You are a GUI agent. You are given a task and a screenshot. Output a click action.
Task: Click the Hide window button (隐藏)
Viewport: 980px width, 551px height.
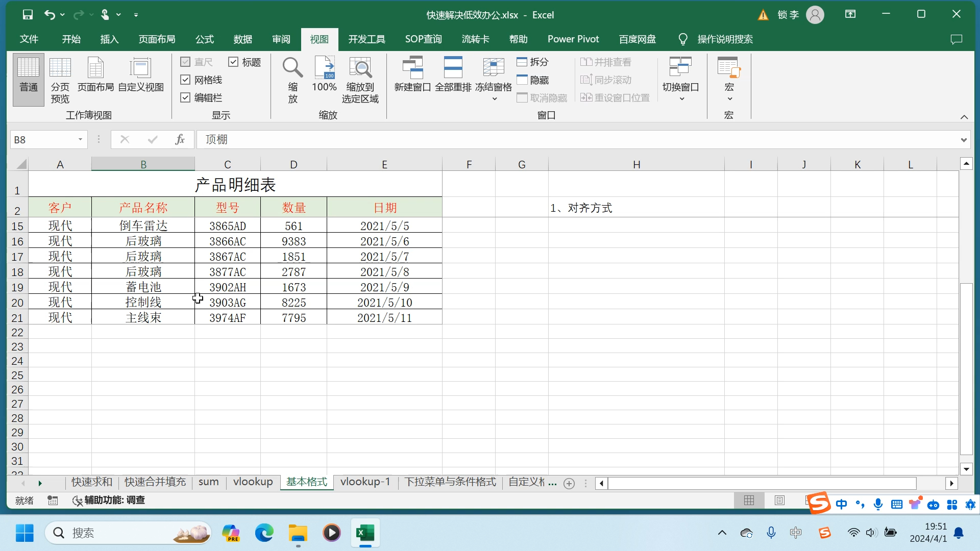point(532,80)
